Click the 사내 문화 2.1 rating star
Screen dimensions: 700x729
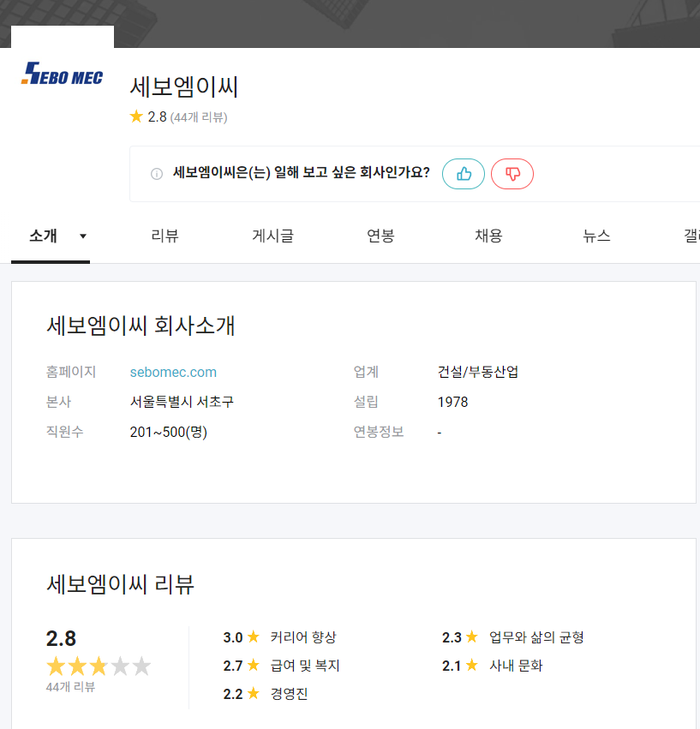471,665
